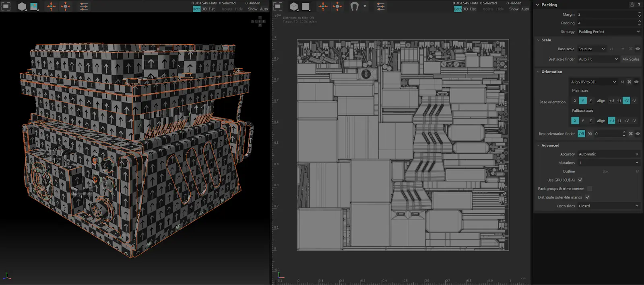Collapse the Orientation section
644x285 pixels.
click(x=538, y=72)
